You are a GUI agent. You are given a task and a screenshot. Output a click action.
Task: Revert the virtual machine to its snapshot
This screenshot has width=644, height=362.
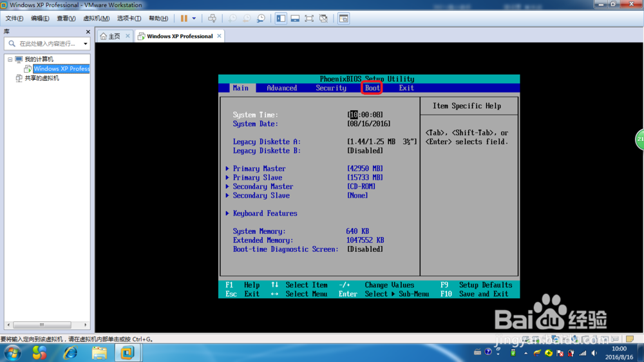[x=247, y=19]
